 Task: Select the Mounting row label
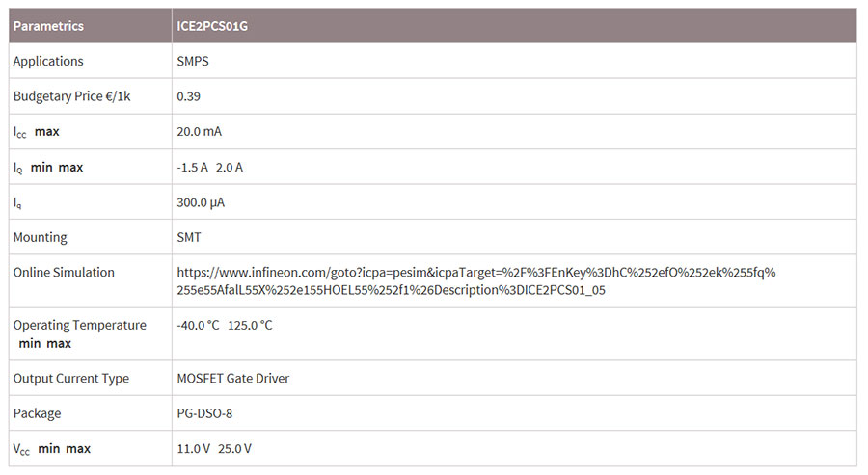(x=40, y=237)
